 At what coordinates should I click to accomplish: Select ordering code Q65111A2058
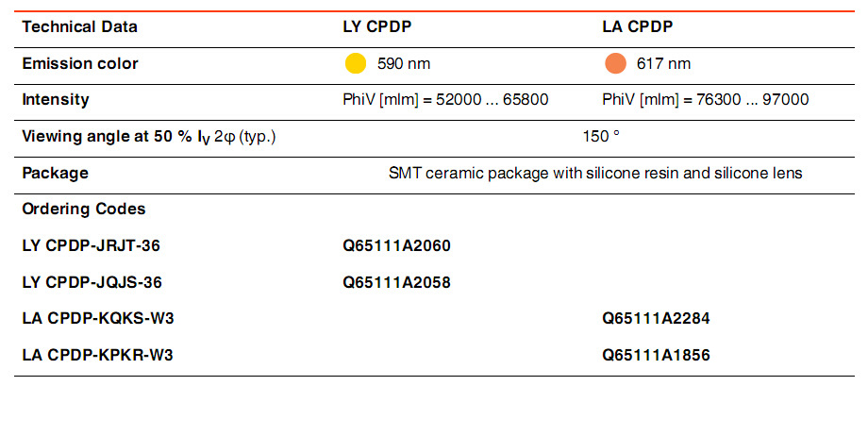point(396,282)
